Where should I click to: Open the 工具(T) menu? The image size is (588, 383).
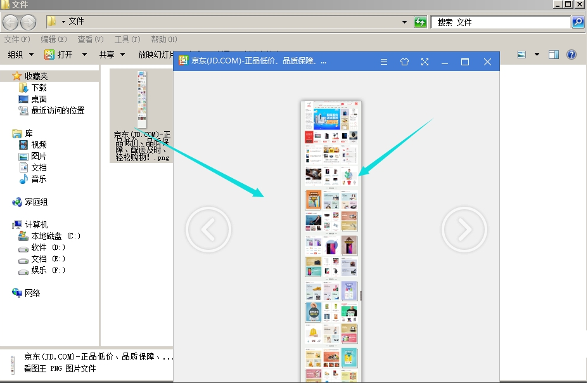click(127, 39)
